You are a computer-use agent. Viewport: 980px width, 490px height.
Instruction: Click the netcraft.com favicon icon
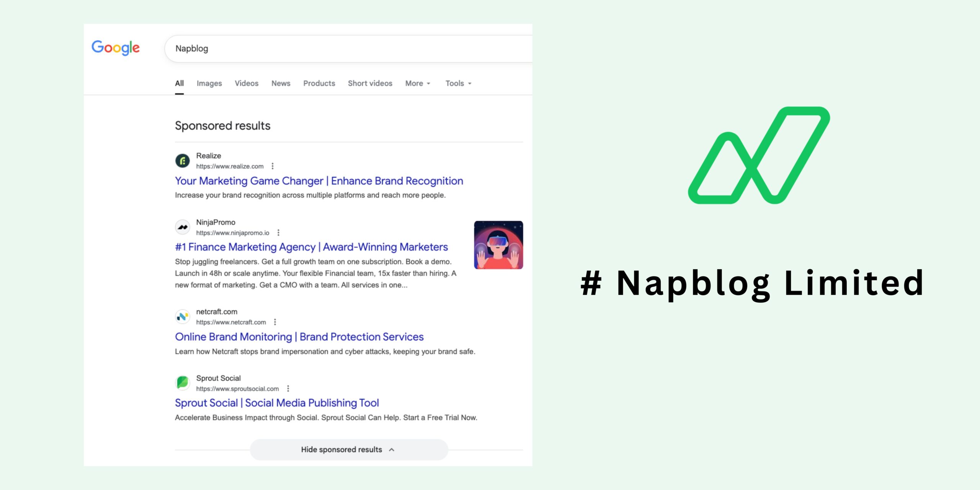(183, 317)
